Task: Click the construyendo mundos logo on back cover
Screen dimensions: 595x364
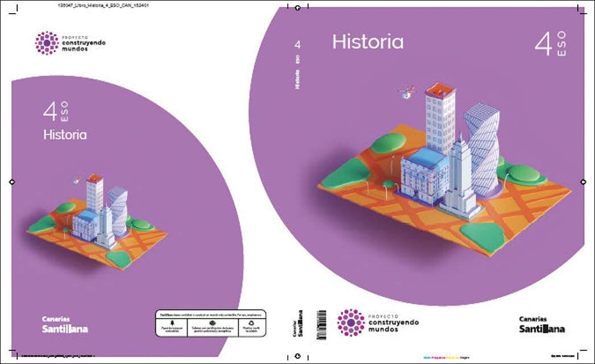Action: coord(70,43)
